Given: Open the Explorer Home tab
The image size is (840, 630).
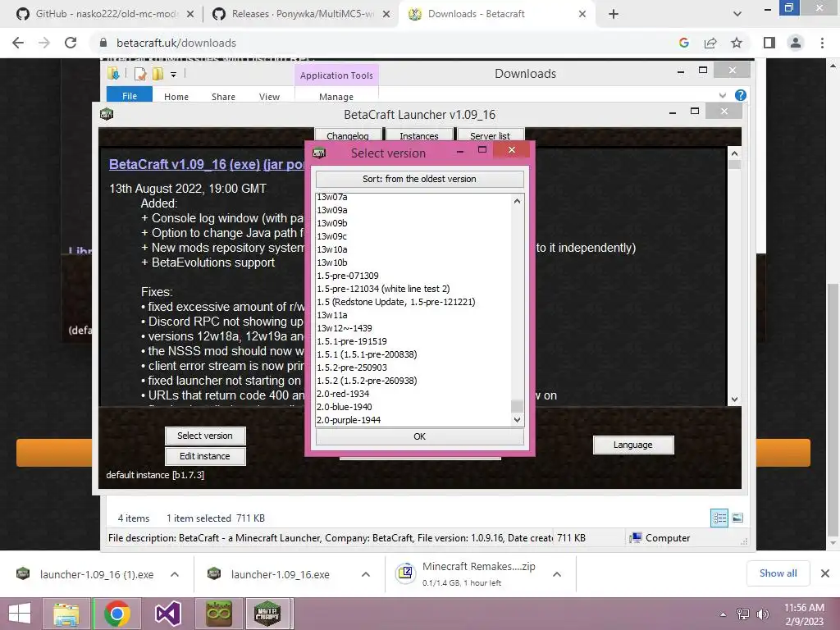Looking at the screenshot, I should pyautogui.click(x=176, y=97).
